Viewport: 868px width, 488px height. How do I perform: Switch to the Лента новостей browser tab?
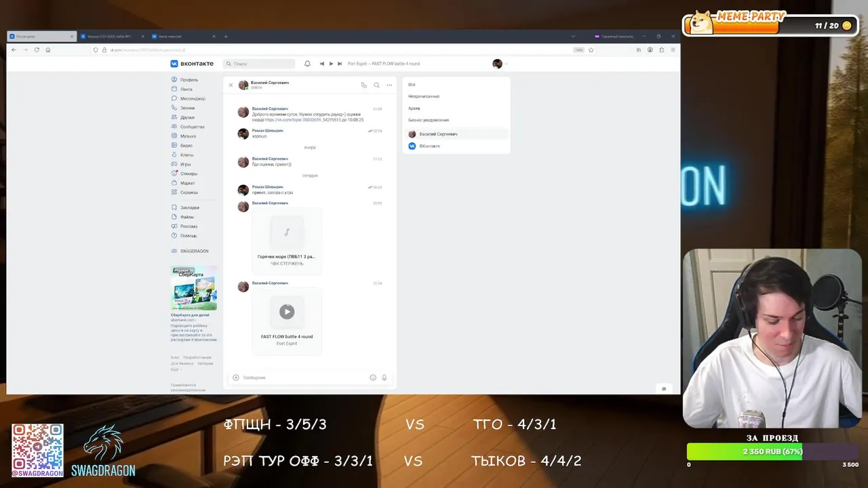tap(183, 37)
